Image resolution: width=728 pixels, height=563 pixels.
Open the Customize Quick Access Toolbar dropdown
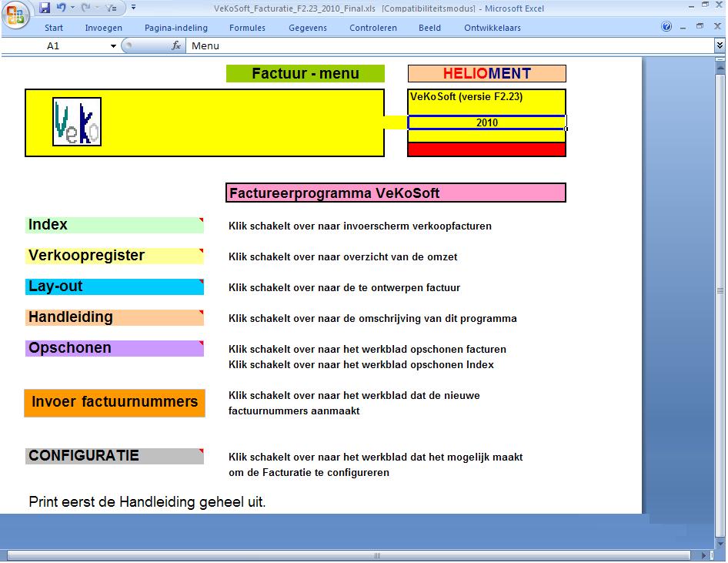pyautogui.click(x=133, y=8)
